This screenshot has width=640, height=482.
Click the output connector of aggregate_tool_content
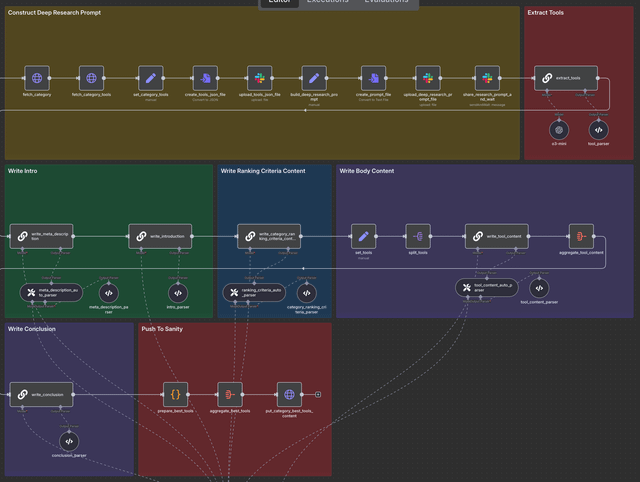click(594, 236)
